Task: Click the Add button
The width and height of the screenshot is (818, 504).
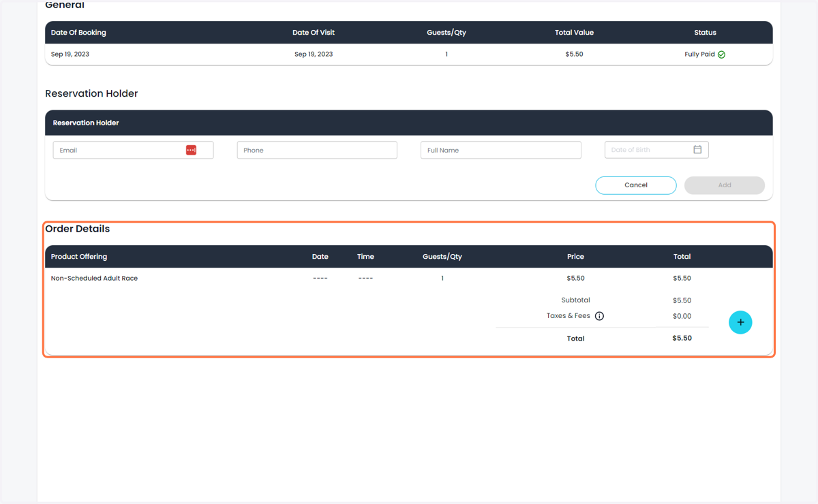Action: point(725,185)
